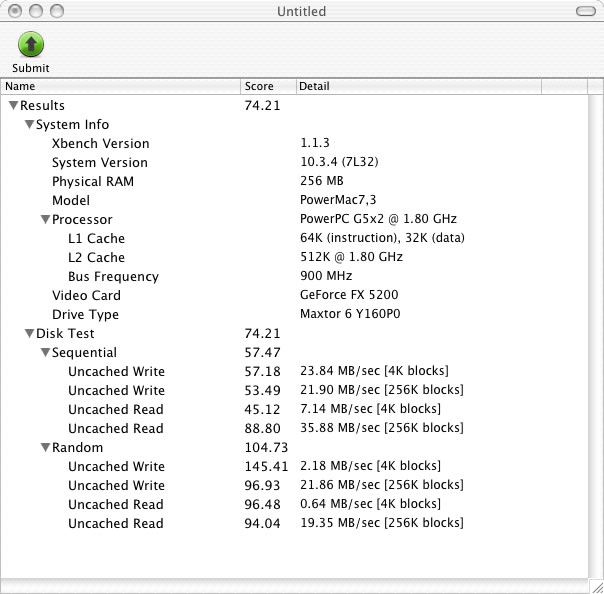Click the score 88.80
The height and width of the screenshot is (594, 604).
click(x=262, y=428)
